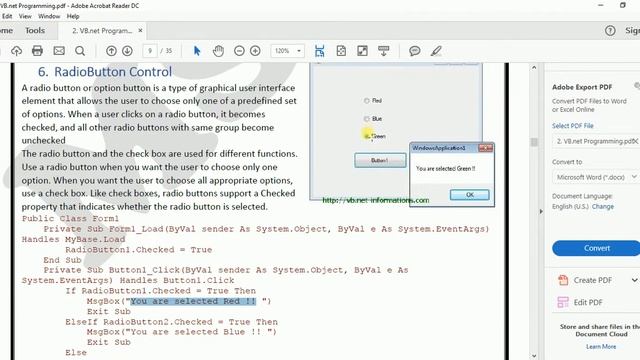This screenshot has width=640, height=360.
Task: Select the VB.net Program document tab
Action: pos(102,31)
